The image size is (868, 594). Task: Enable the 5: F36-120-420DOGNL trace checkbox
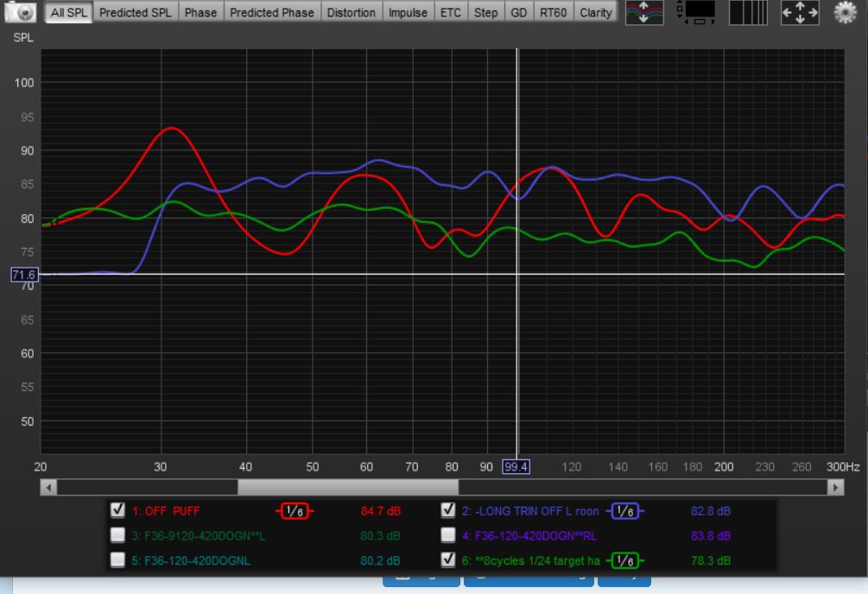coord(119,560)
